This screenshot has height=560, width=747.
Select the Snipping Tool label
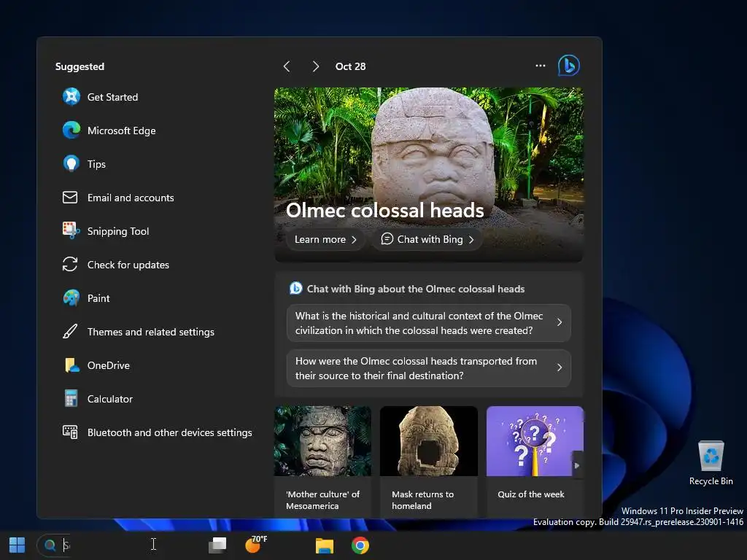(118, 231)
